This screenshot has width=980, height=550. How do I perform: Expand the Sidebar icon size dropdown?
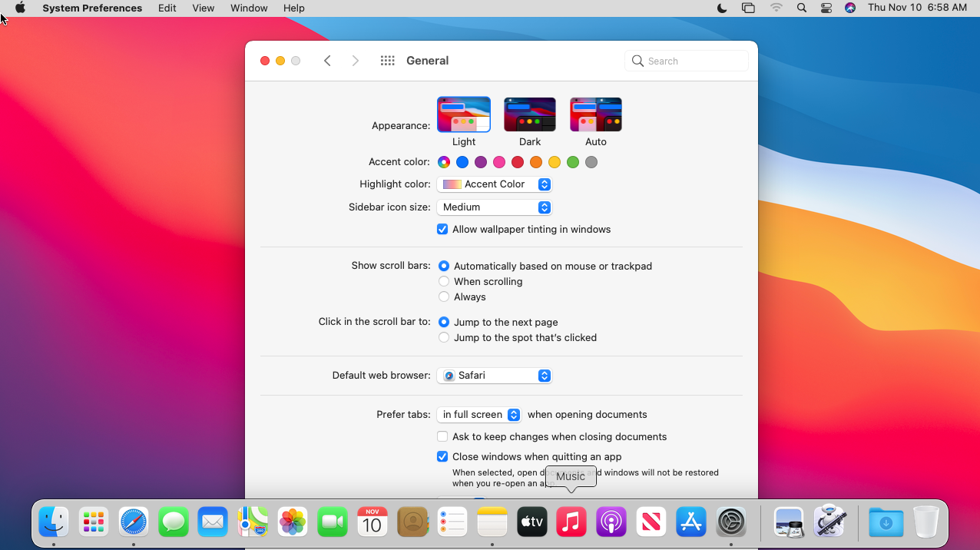point(494,207)
